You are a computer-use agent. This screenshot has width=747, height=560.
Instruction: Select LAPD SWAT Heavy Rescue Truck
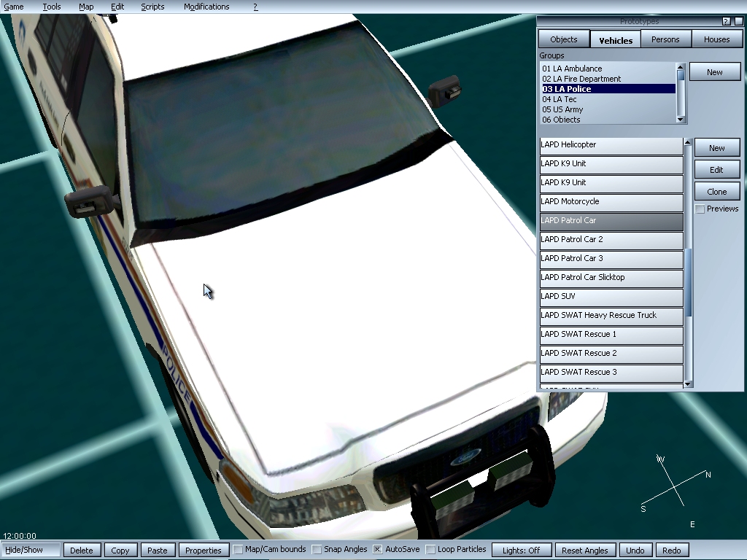point(611,316)
